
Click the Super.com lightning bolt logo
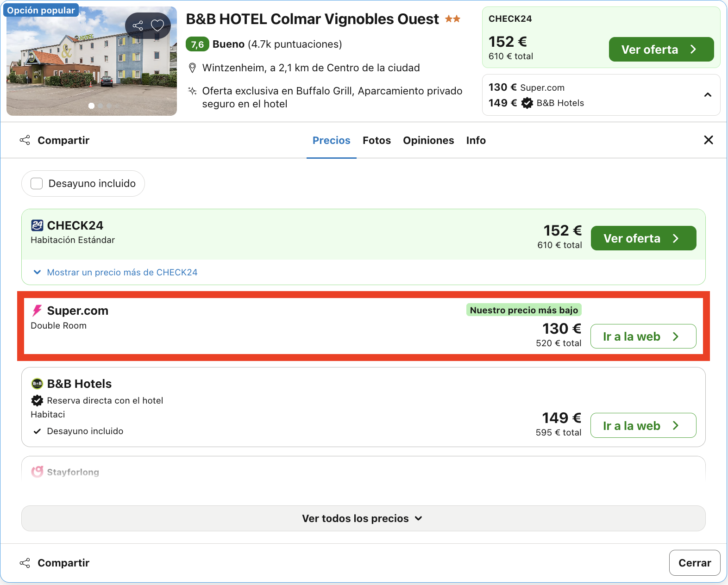click(x=37, y=311)
